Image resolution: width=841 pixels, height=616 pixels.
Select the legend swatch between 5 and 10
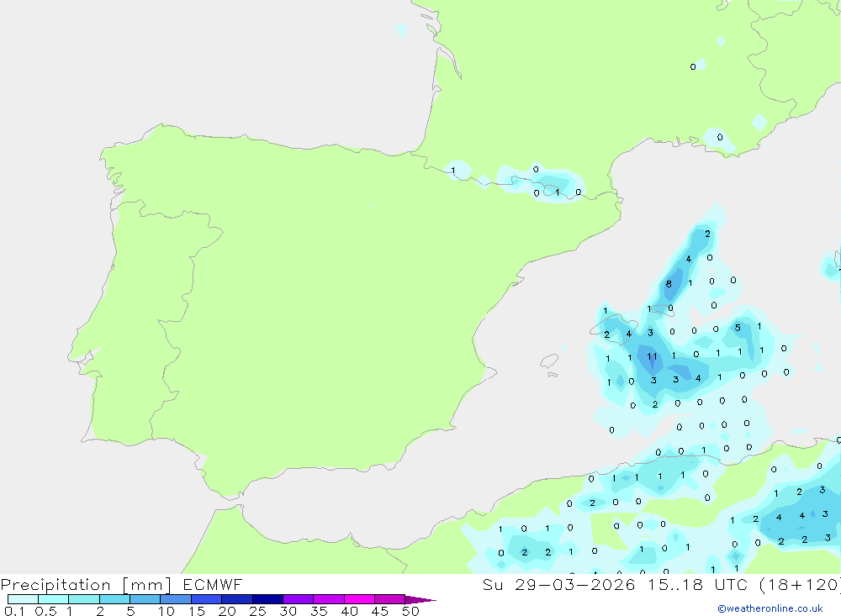click(x=145, y=599)
